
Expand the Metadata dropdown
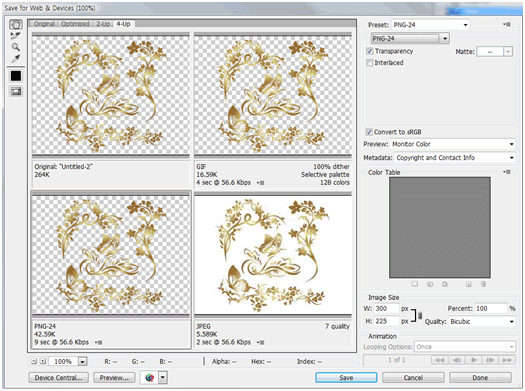click(x=455, y=158)
